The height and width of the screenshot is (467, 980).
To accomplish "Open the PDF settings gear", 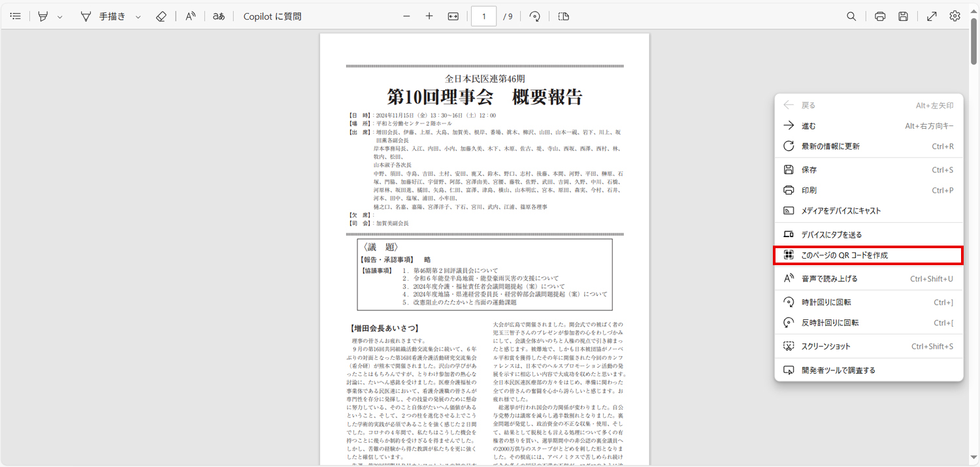I will pyautogui.click(x=955, y=16).
